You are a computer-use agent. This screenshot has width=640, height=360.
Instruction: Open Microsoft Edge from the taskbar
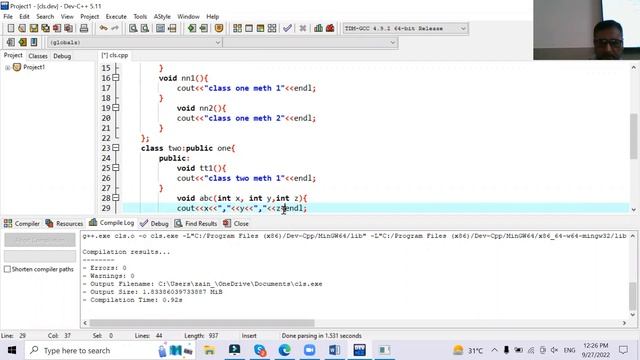284,350
